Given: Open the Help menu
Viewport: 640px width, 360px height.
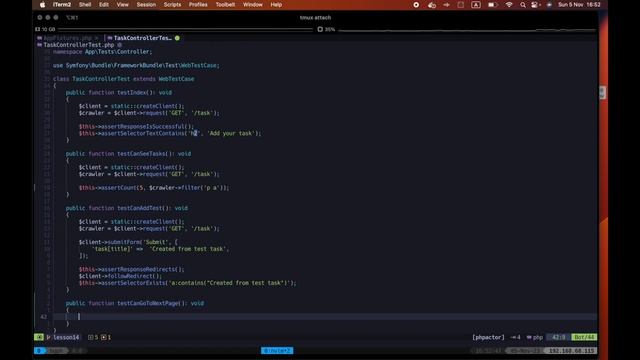Looking at the screenshot, I should [276, 5].
